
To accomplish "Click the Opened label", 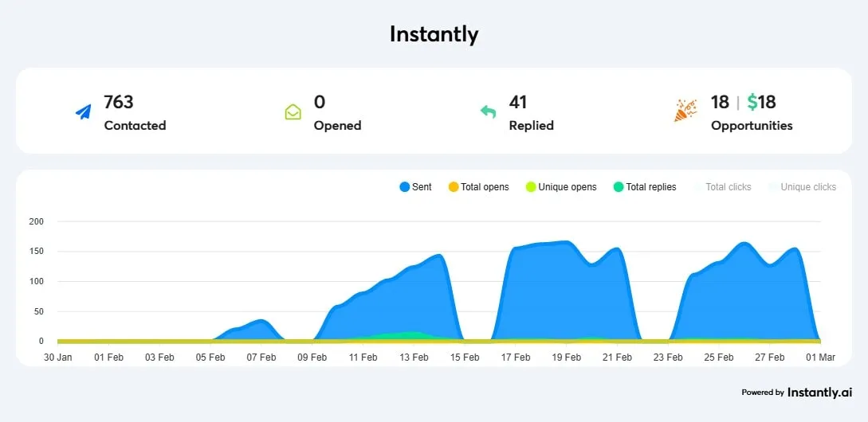I will click(338, 126).
